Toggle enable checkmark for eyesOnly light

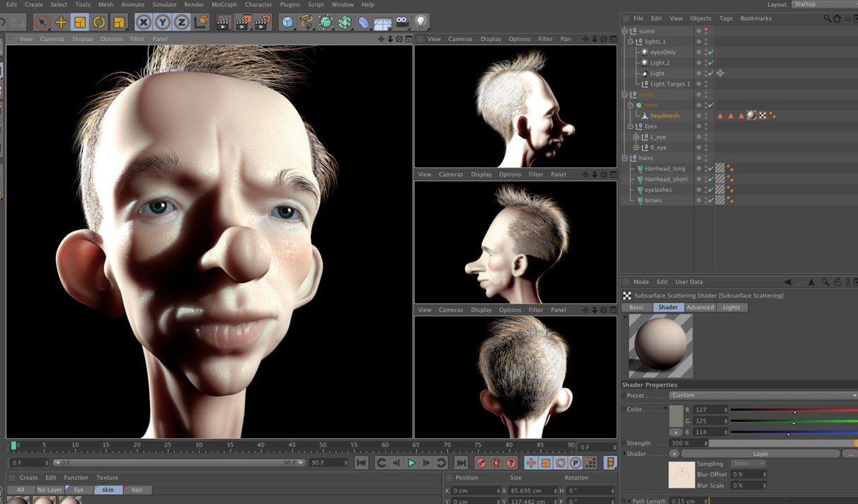tap(711, 52)
